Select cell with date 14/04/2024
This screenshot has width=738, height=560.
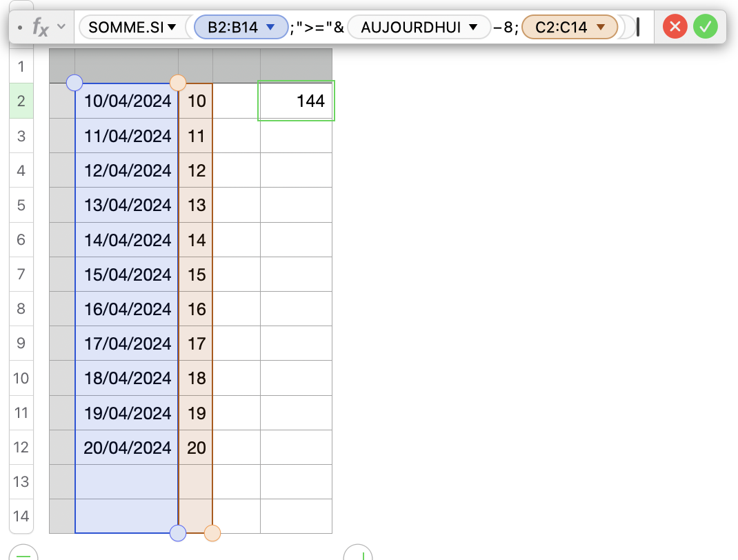coord(127,239)
